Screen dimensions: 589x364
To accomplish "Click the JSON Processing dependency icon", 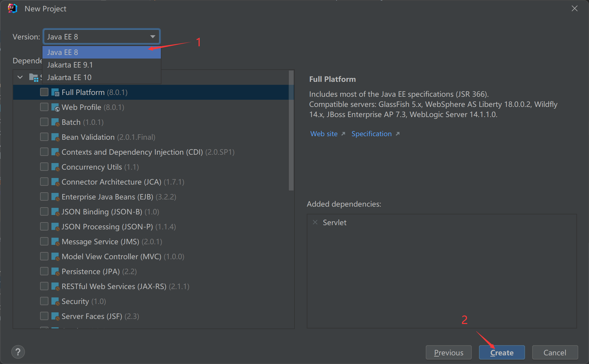I will point(55,227).
